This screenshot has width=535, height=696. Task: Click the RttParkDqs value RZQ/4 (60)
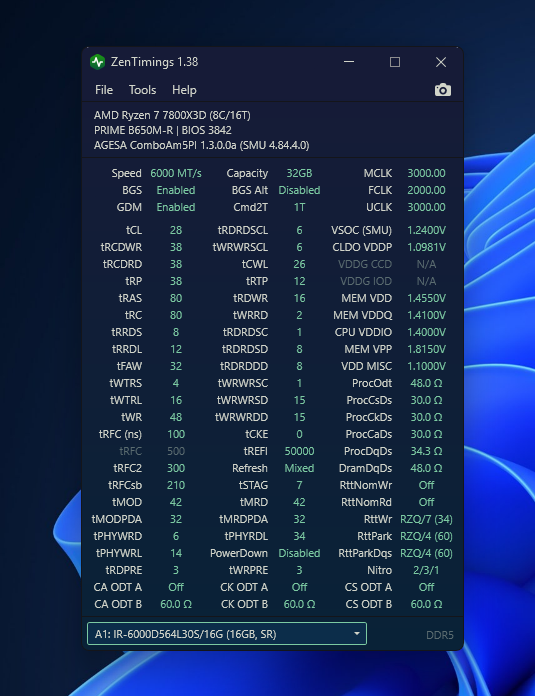click(426, 554)
